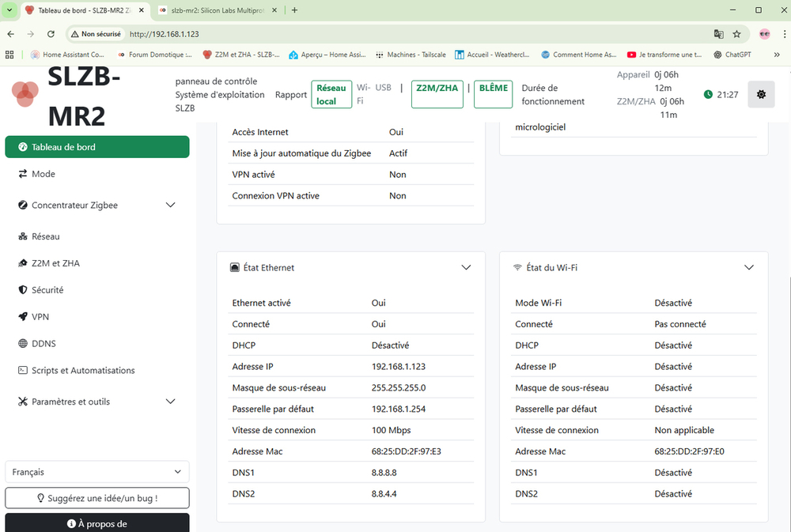This screenshot has height=532, width=791.
Task: Click the Paramètres et outils tools icon
Action: pyautogui.click(x=23, y=402)
